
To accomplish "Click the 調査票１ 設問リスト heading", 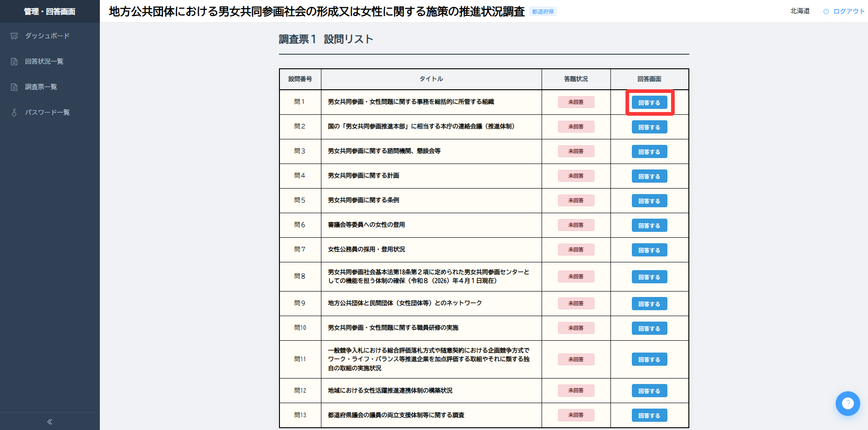I will coord(326,39).
